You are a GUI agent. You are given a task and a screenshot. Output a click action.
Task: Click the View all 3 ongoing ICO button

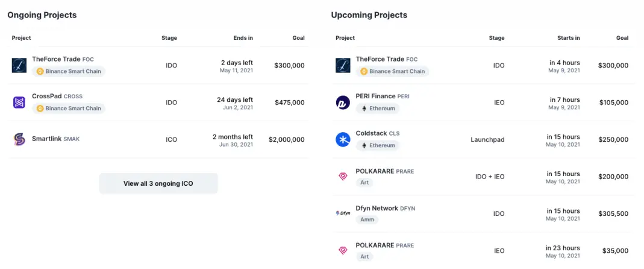coord(158,183)
